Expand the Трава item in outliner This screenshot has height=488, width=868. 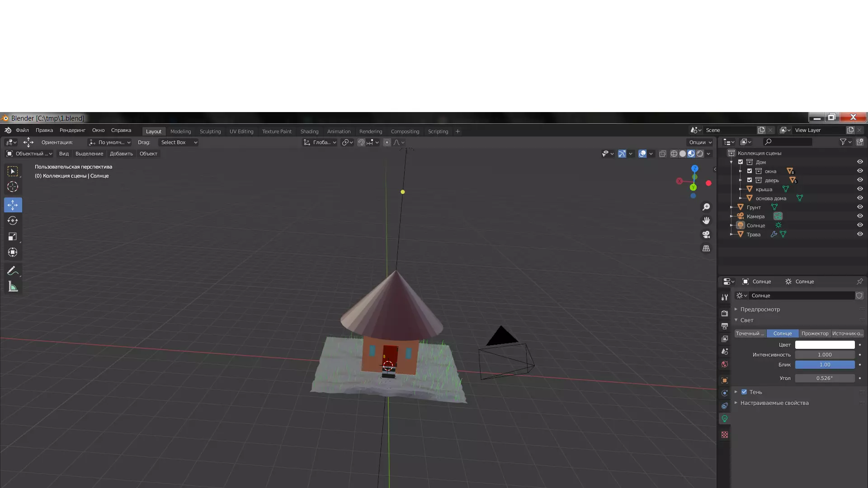coord(731,235)
